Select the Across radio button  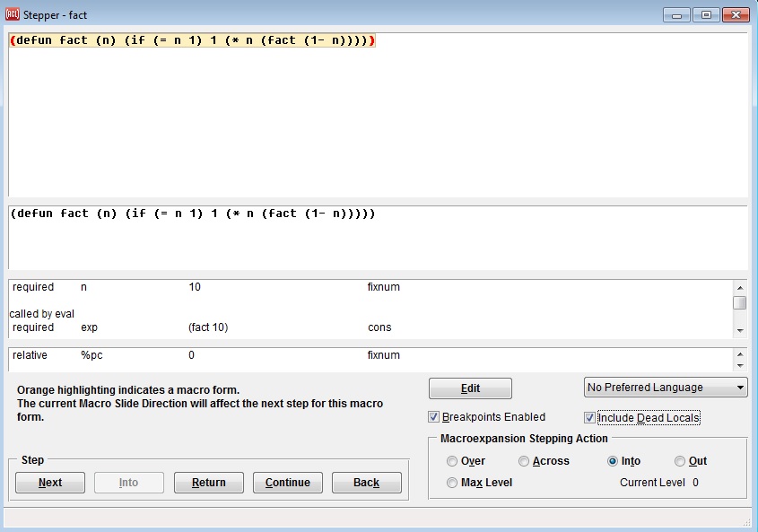click(x=524, y=461)
